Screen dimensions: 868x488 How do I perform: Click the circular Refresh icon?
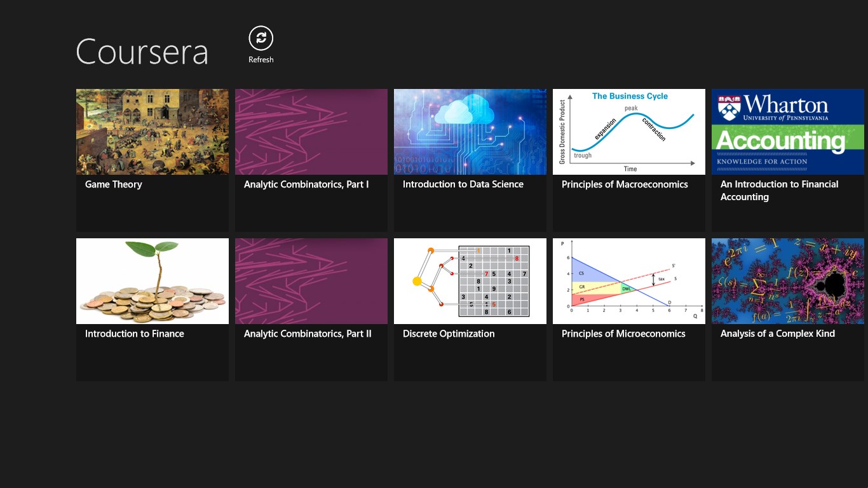(261, 38)
